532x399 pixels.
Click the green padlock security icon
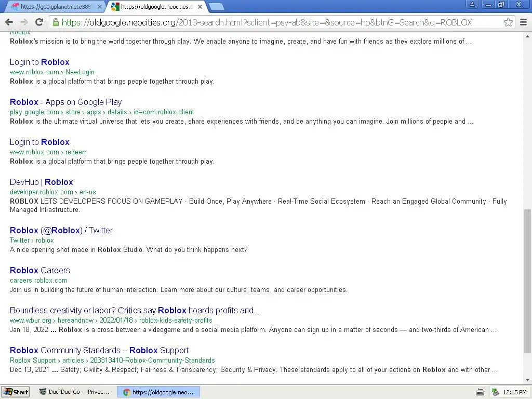pyautogui.click(x=55, y=22)
